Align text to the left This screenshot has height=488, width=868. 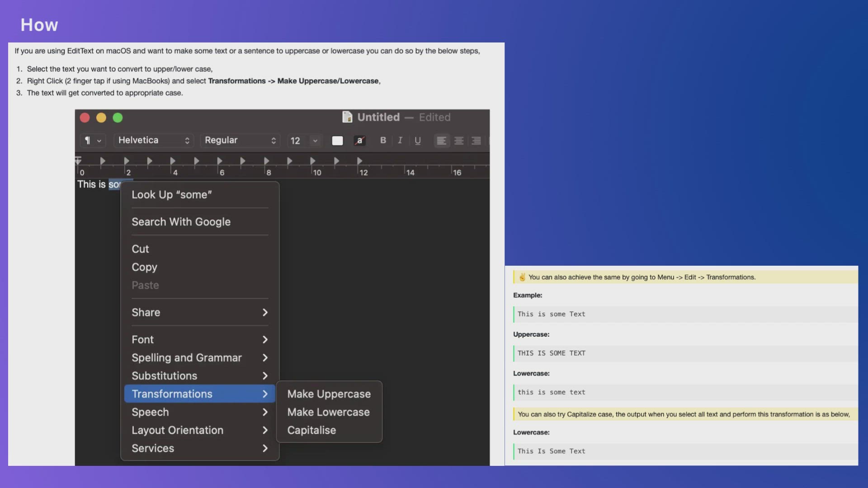click(441, 141)
